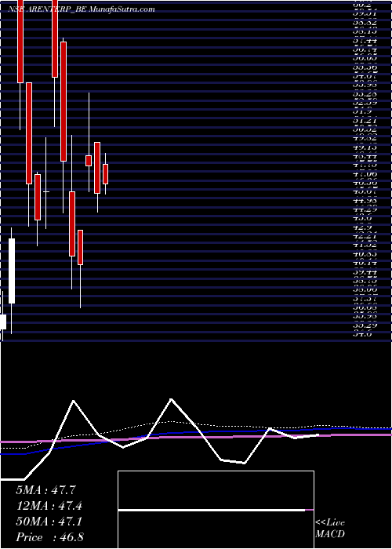Click the 51.21 price axis label
392x549 pixels.
click(365, 120)
